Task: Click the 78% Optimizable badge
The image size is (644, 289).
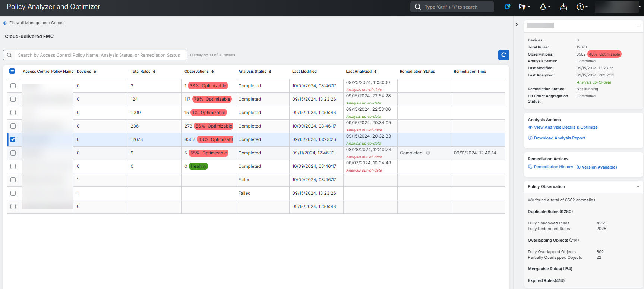Action: click(x=212, y=99)
